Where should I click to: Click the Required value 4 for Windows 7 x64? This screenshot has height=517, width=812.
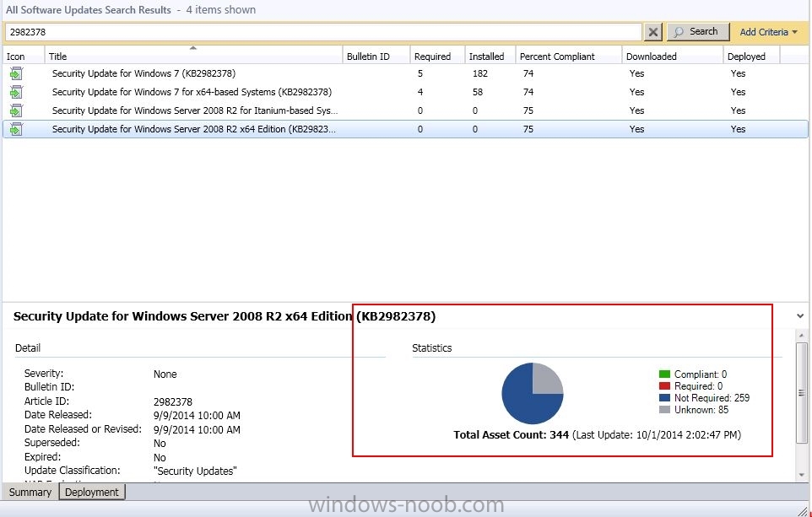coord(420,92)
